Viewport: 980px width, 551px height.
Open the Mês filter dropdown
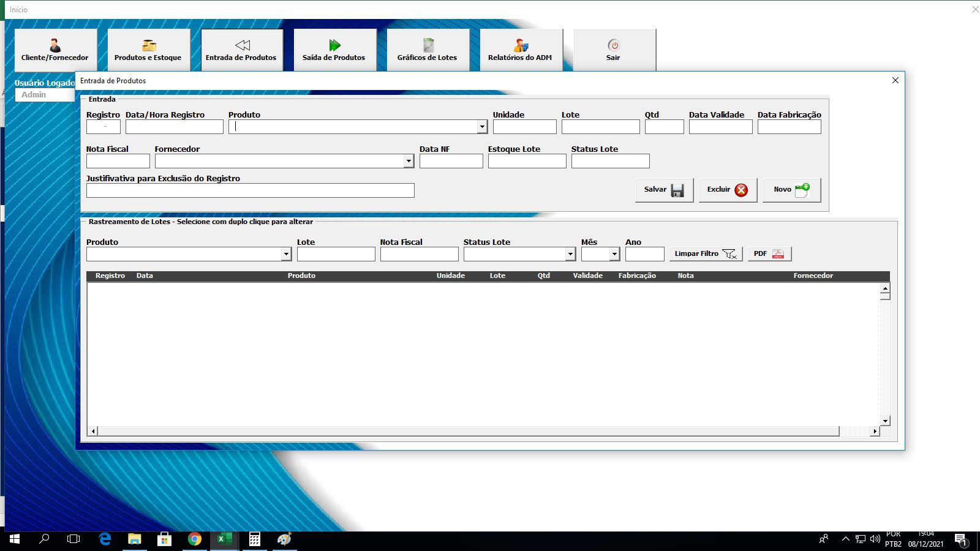614,254
